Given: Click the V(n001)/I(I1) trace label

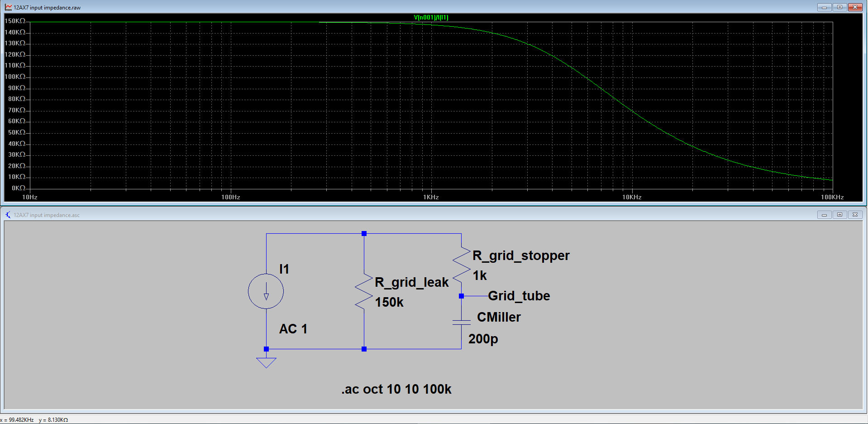Looking at the screenshot, I should [431, 18].
